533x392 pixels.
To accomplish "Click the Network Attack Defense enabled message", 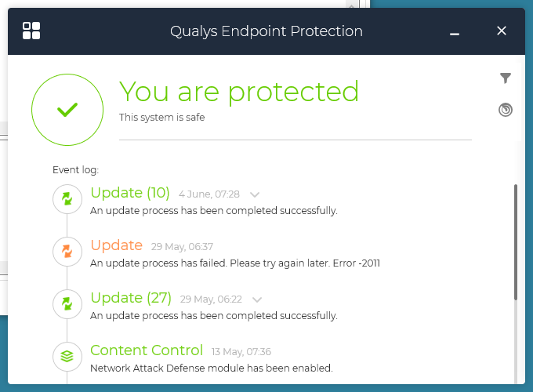I will point(212,368).
